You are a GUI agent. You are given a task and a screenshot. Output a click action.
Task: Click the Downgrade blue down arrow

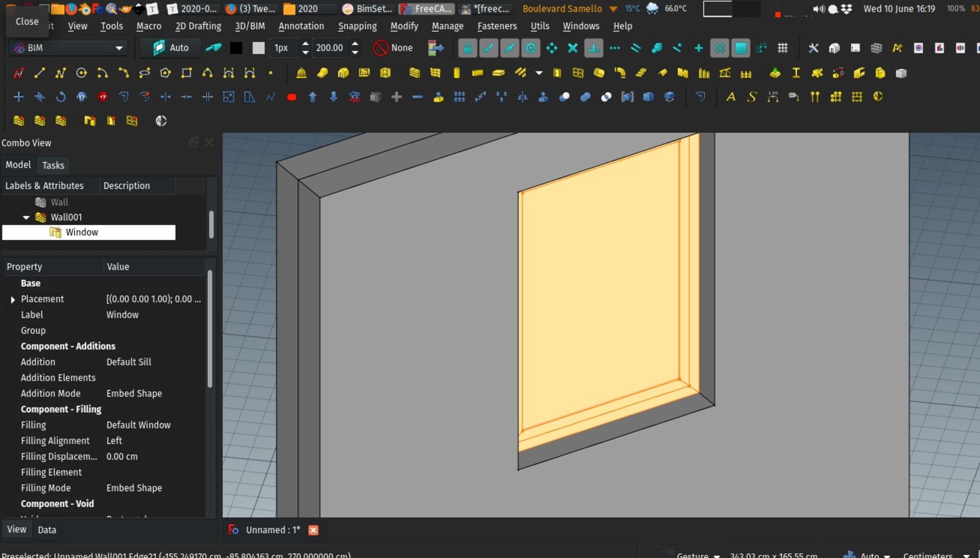pos(333,96)
